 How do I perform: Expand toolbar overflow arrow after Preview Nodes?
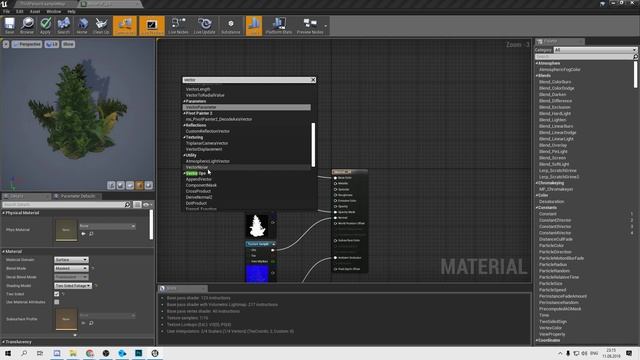(326, 26)
